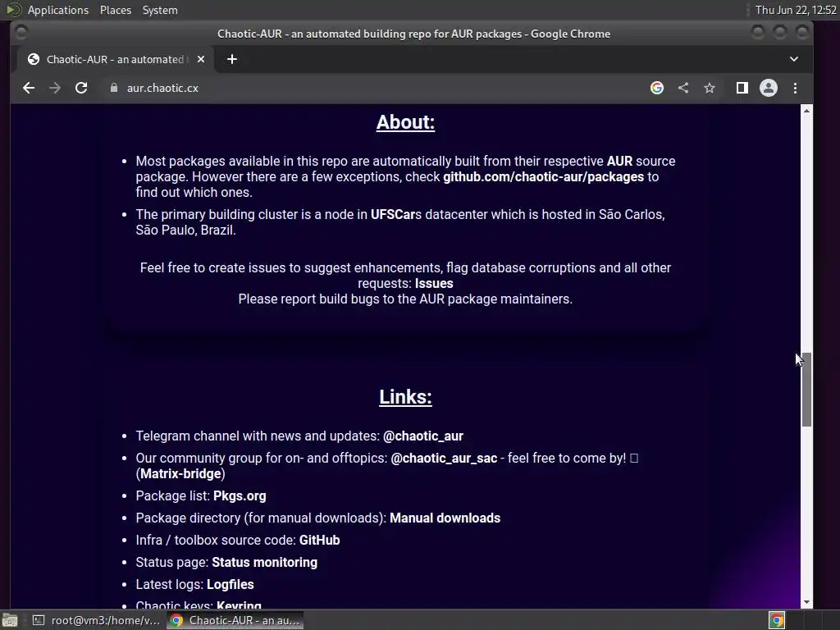
Task: Click the scrollbar up arrow
Action: pos(806,111)
